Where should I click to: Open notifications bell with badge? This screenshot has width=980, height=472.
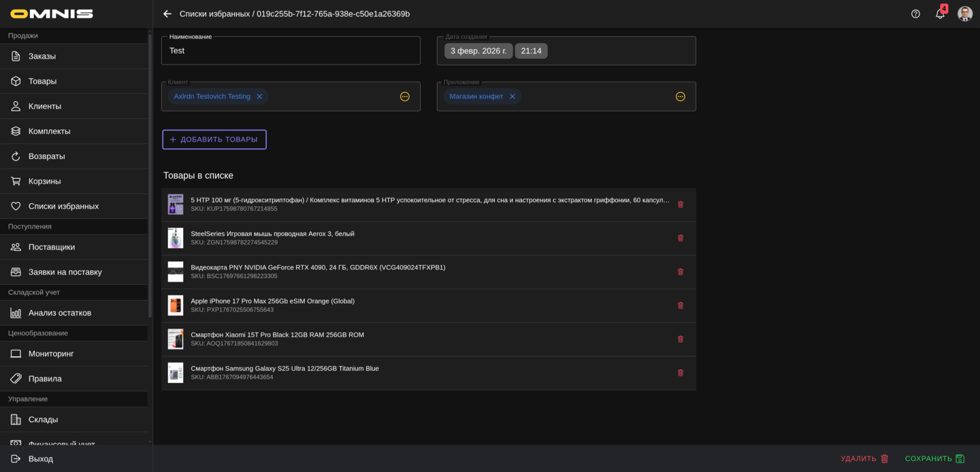tap(940, 14)
